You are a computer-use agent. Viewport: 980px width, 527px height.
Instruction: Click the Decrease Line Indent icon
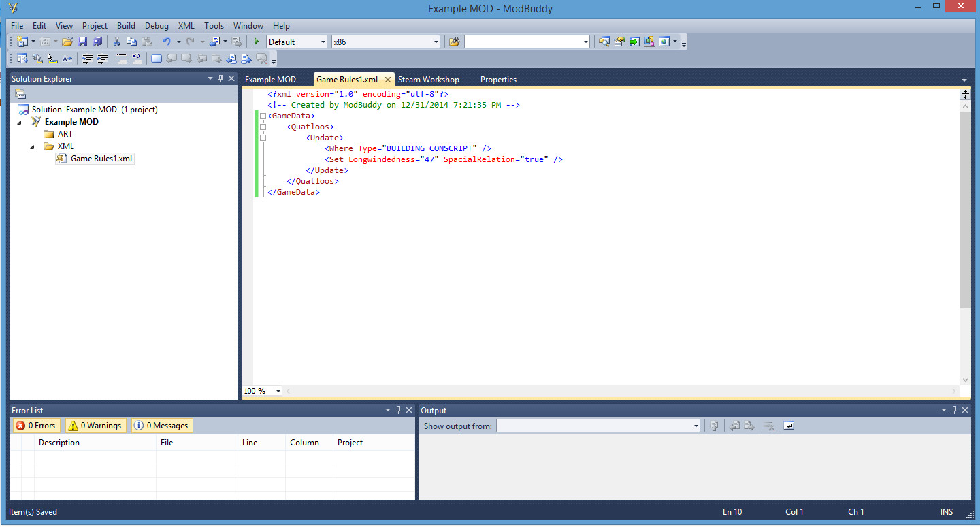pos(88,59)
